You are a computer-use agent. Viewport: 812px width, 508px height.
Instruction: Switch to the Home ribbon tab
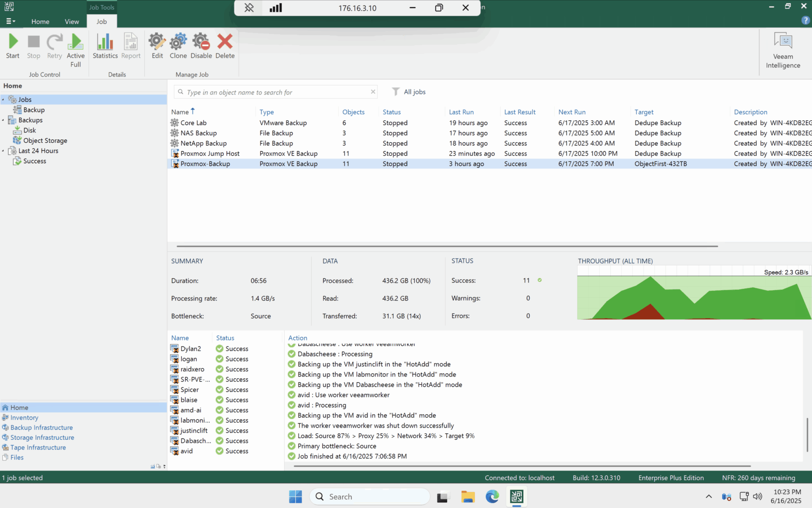click(40, 21)
